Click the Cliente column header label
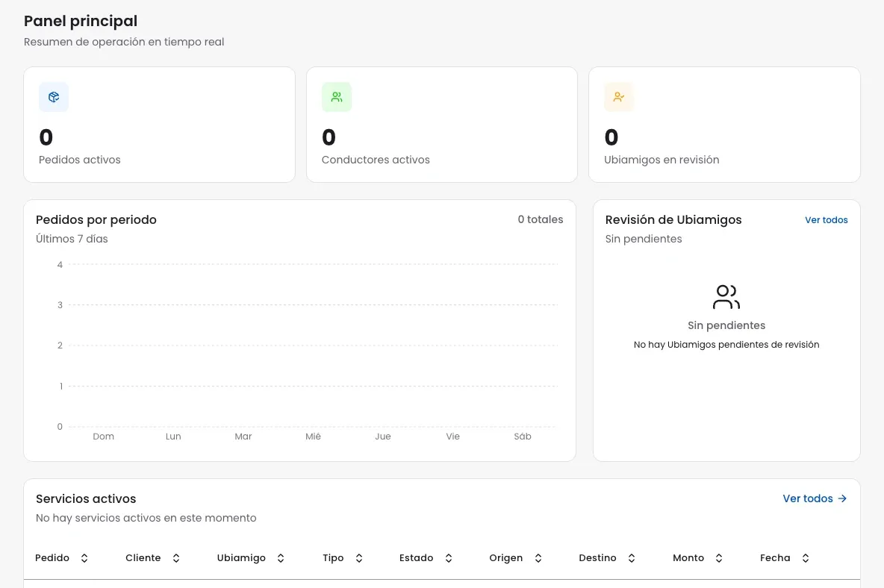884x588 pixels. click(143, 557)
